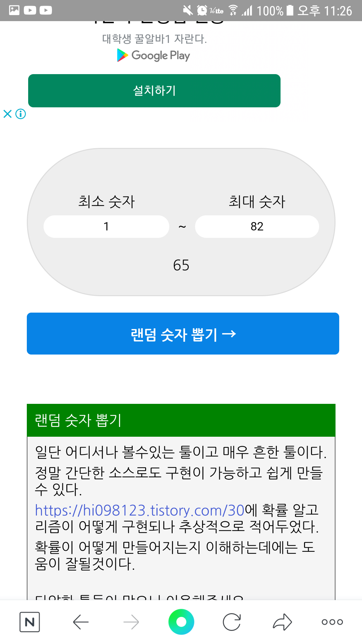Viewport: 362px width, 644px height.
Task: Tap the green 랜덤 숫자 뽑기 header
Action: (x=181, y=420)
